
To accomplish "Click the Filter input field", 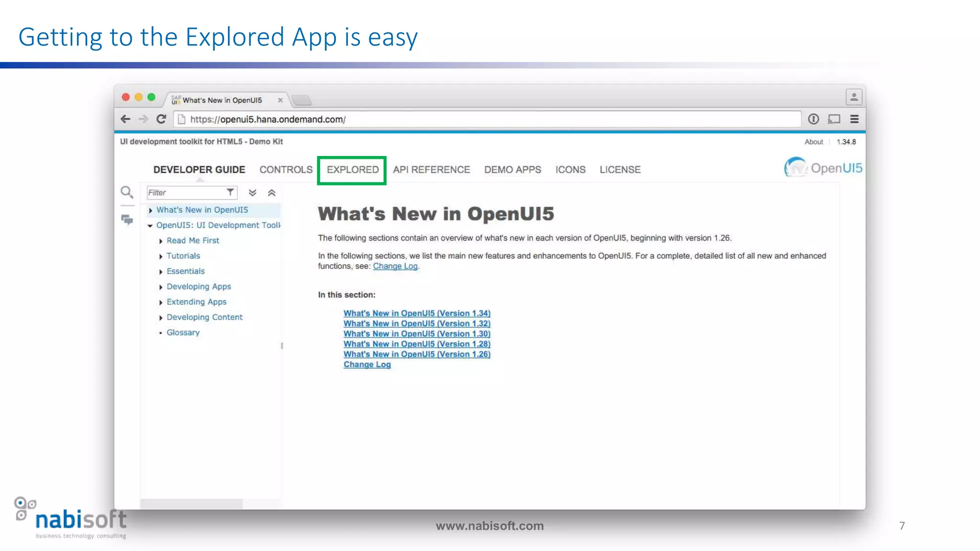I will coord(186,193).
